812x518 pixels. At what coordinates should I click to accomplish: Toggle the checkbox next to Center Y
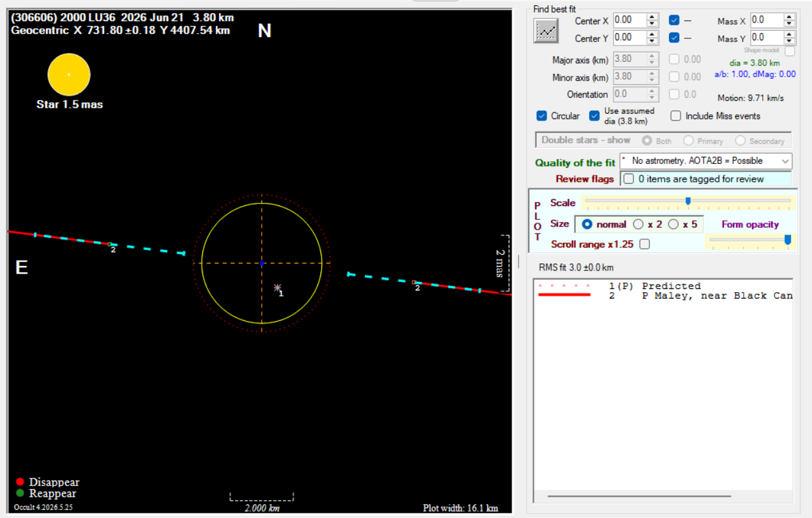(x=674, y=38)
